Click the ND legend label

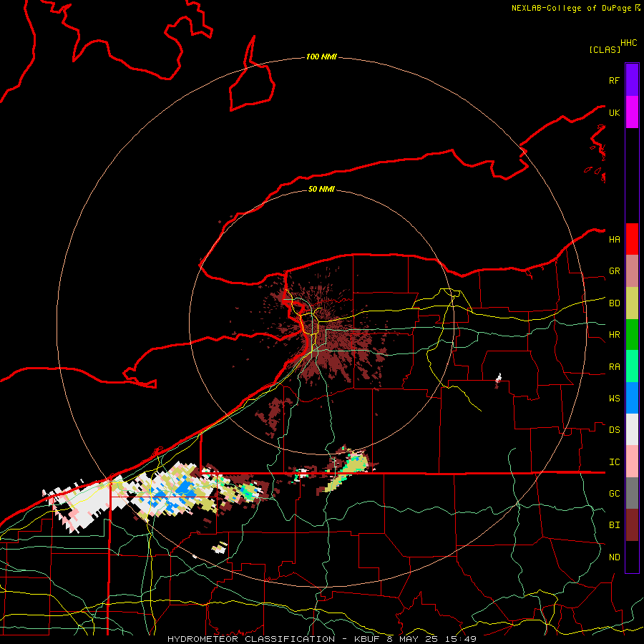614,557
